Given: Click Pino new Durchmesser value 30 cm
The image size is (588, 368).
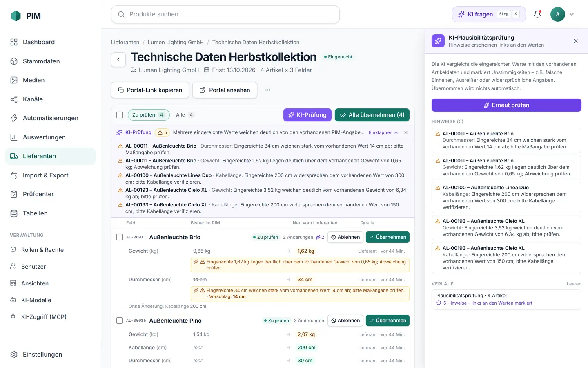Looking at the screenshot, I should [x=305, y=361].
